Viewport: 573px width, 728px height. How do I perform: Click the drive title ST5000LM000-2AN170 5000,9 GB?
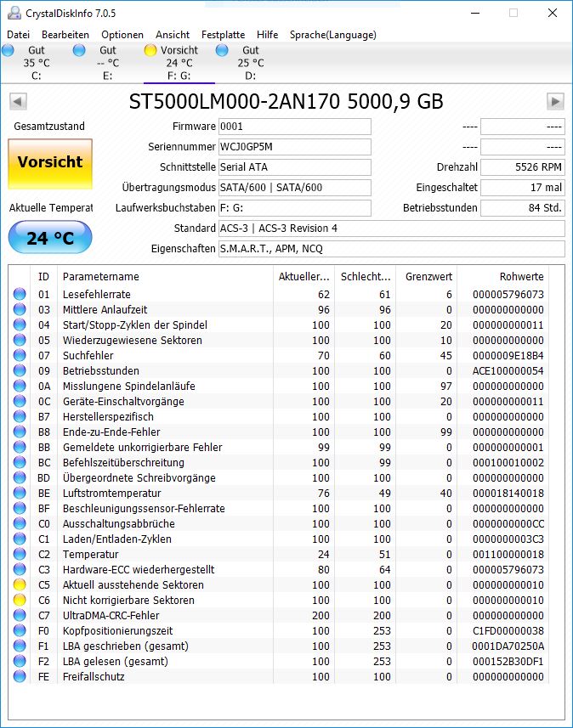pos(286,102)
